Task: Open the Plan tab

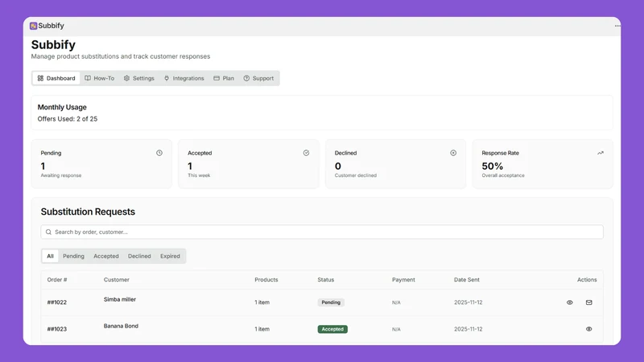Action: tap(224, 78)
